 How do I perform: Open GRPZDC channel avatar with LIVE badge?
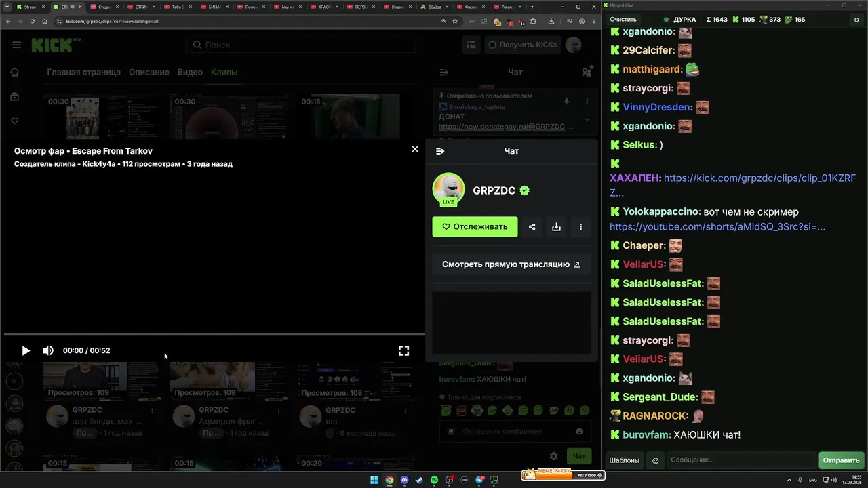tap(448, 190)
